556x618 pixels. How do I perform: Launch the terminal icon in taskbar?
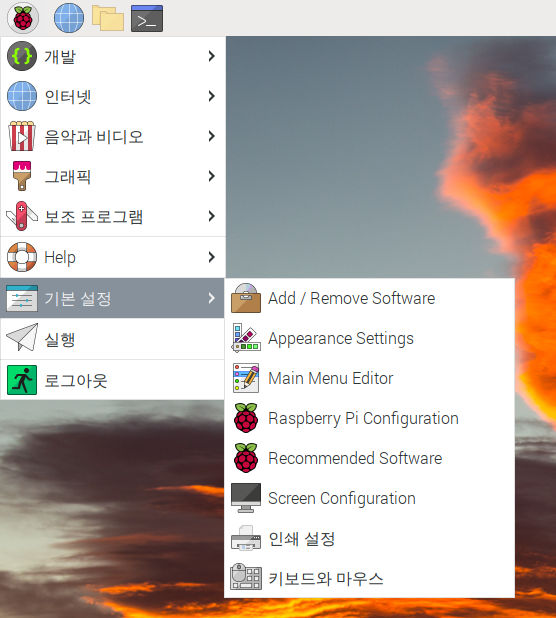[x=147, y=18]
